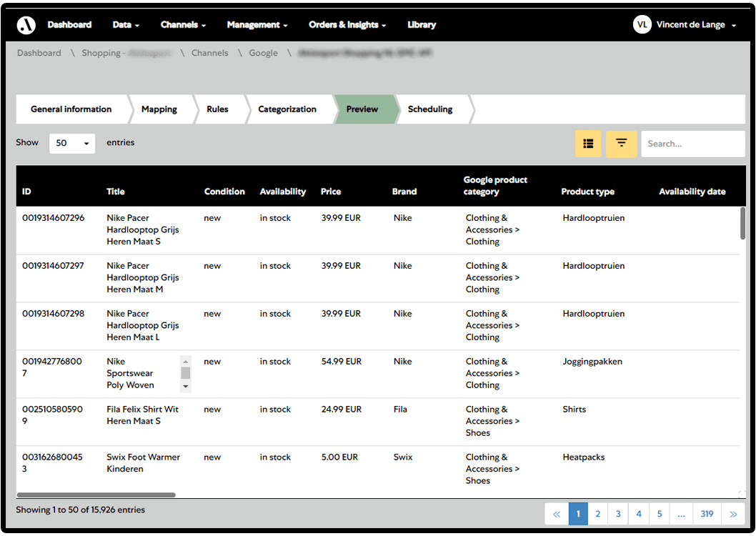Switch to the General information tab
The image size is (756, 536).
(71, 109)
